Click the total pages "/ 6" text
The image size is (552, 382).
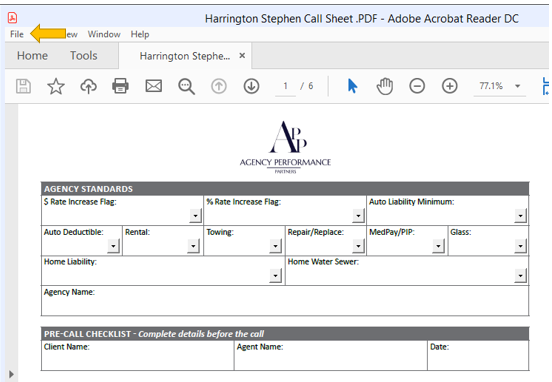(307, 86)
